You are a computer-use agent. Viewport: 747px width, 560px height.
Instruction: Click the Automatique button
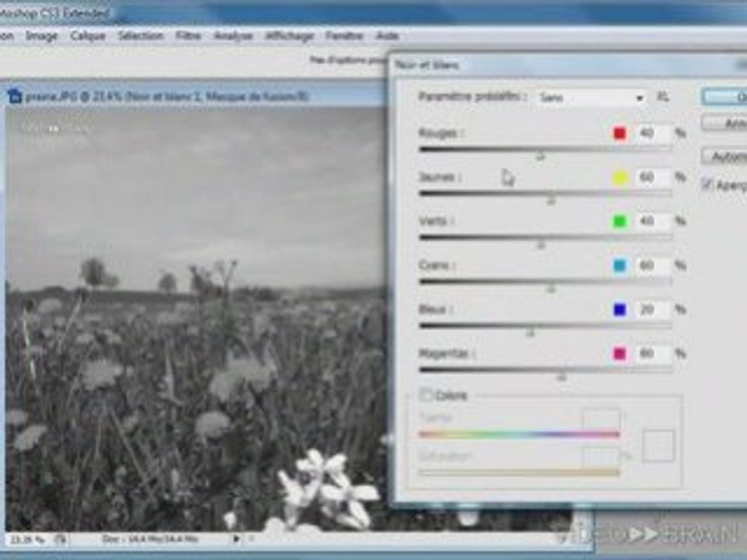point(724,156)
